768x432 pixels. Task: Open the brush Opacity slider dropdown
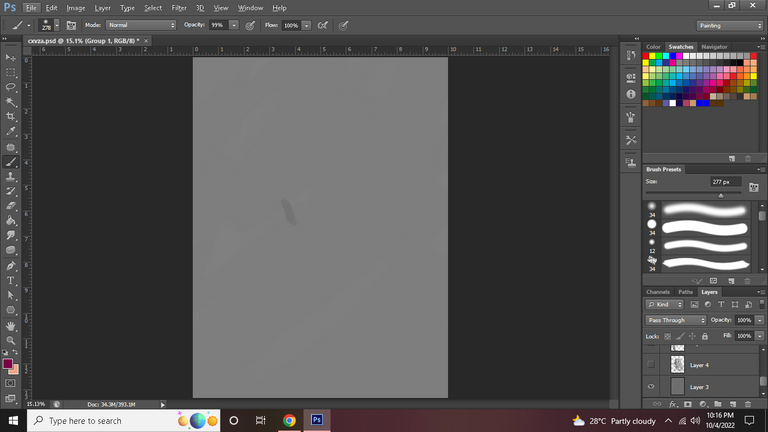coord(234,25)
